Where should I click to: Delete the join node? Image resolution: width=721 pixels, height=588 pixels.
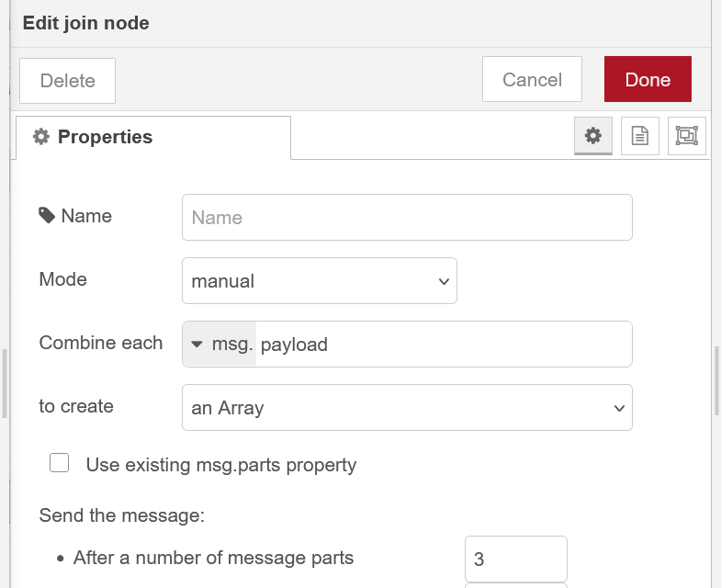67,81
